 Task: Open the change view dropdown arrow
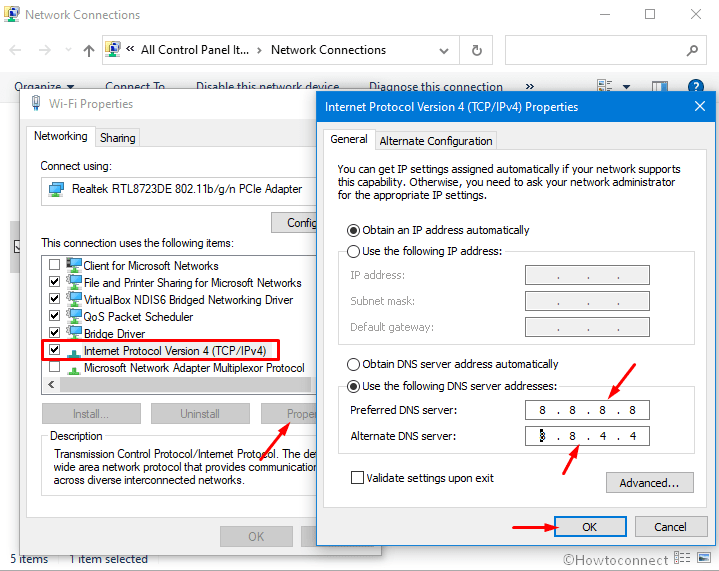[626, 86]
